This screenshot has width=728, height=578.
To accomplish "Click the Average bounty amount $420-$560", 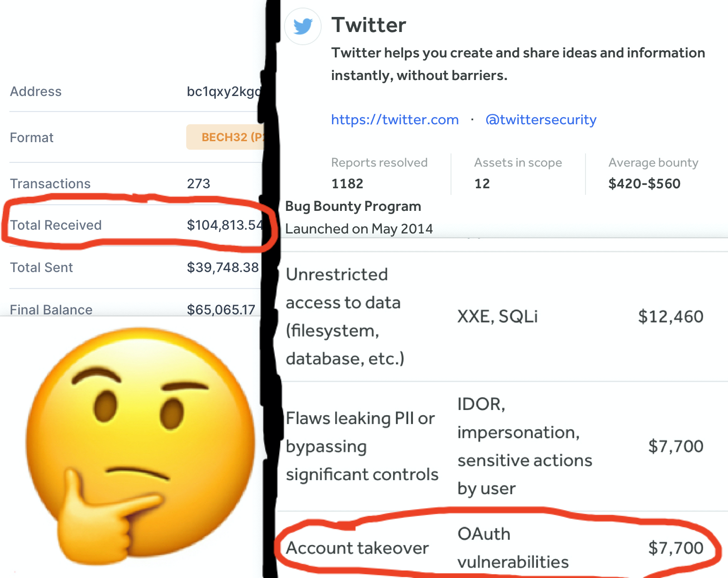I will (x=644, y=184).
